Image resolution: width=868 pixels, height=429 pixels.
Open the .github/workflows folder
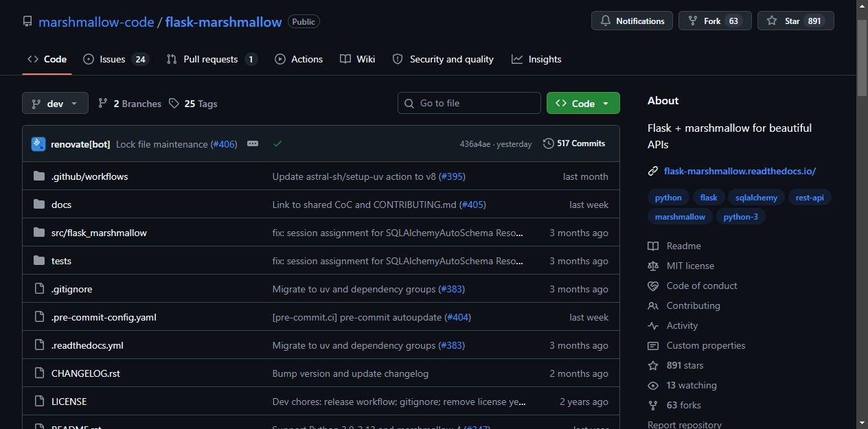pyautogui.click(x=89, y=176)
